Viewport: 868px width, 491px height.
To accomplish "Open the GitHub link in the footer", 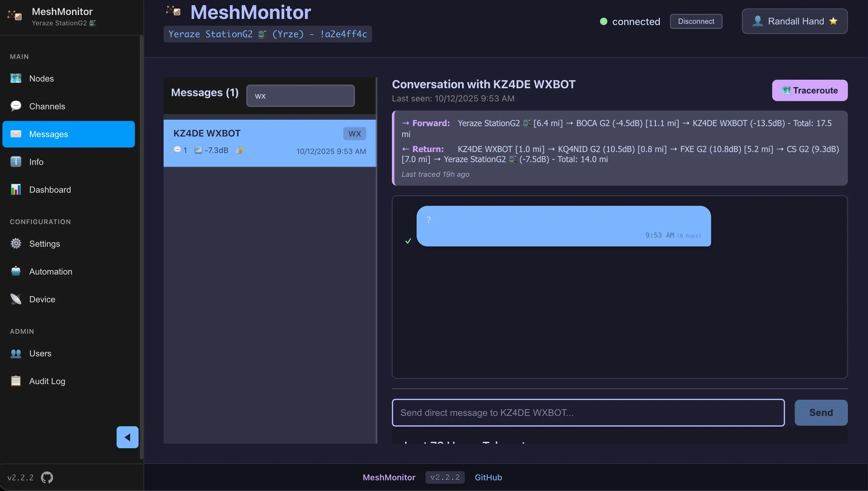I will tap(488, 477).
